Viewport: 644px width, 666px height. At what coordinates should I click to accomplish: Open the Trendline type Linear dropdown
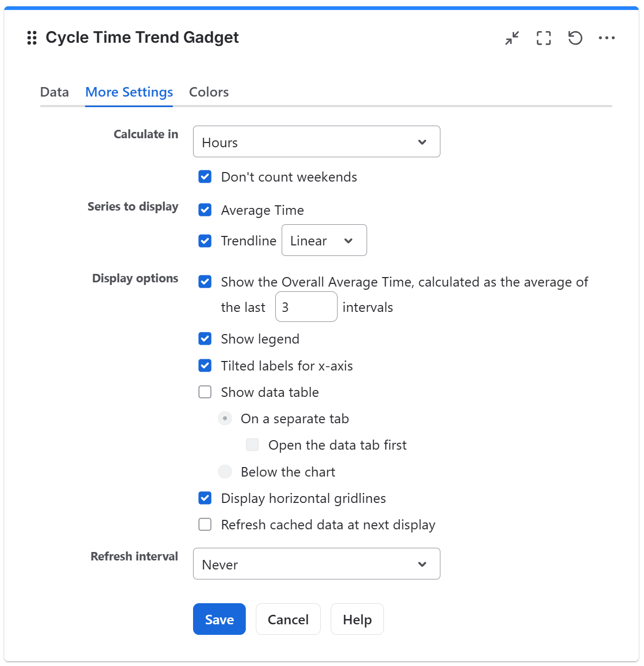tap(324, 240)
